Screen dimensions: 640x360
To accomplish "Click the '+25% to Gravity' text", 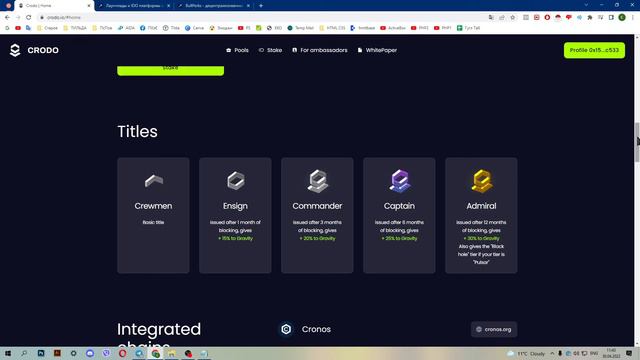I will coord(399,238).
